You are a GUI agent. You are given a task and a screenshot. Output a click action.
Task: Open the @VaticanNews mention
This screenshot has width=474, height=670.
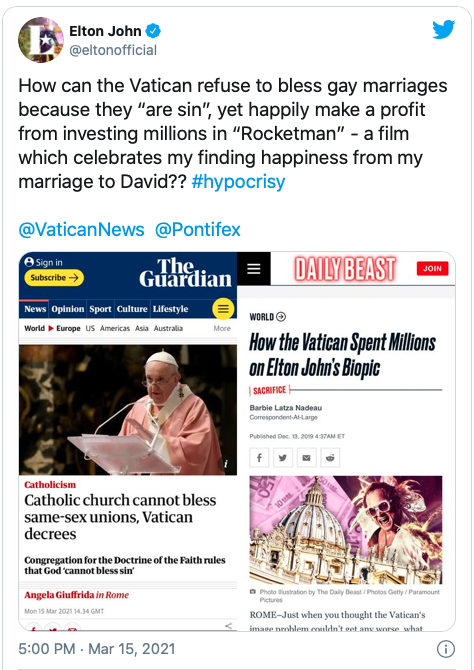(x=81, y=229)
